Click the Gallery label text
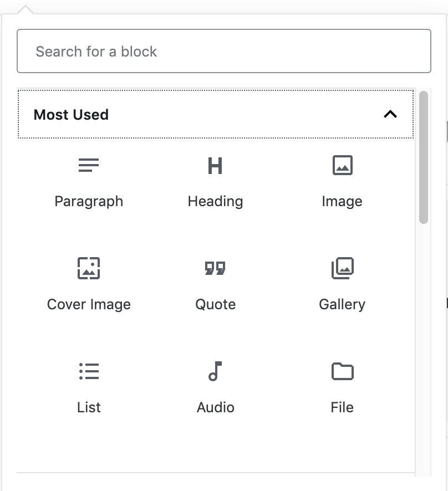448x491 pixels. 342,304
